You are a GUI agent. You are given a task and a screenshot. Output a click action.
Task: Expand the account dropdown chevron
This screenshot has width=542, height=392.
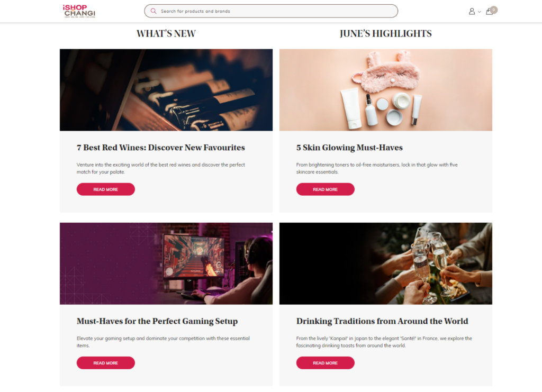click(x=479, y=12)
